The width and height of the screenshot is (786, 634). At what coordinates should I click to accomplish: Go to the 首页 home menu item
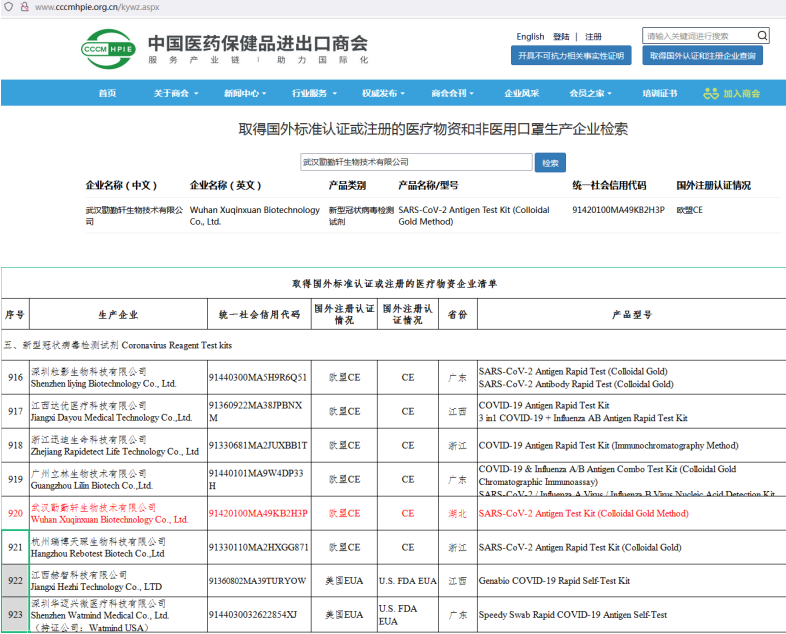point(107,94)
